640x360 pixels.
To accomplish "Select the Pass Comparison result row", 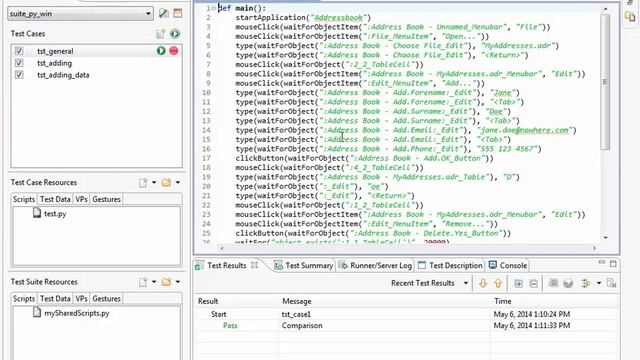I will 407,325.
